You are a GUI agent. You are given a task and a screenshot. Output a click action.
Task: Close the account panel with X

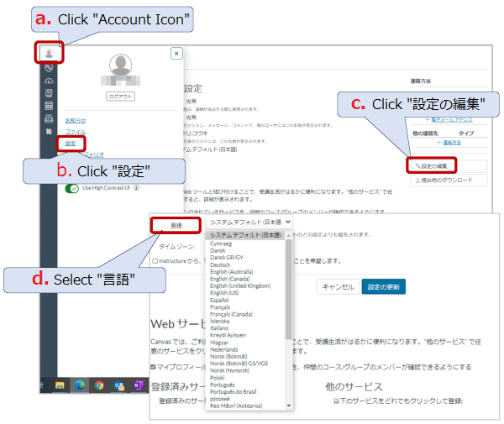[x=176, y=53]
